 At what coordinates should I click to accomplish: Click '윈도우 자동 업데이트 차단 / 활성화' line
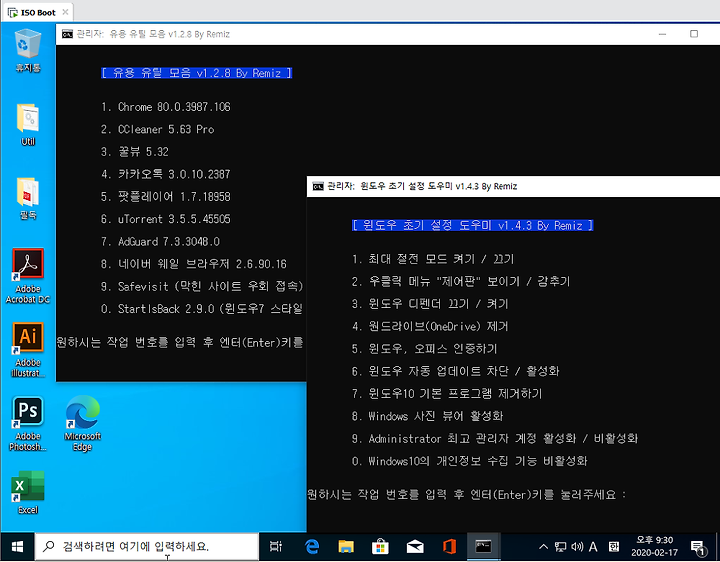click(456, 371)
